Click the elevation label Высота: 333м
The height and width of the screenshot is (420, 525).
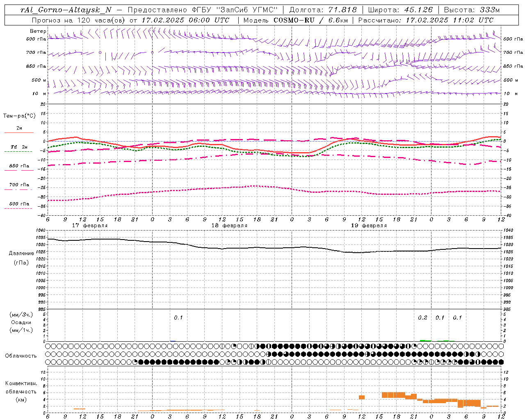click(472, 10)
